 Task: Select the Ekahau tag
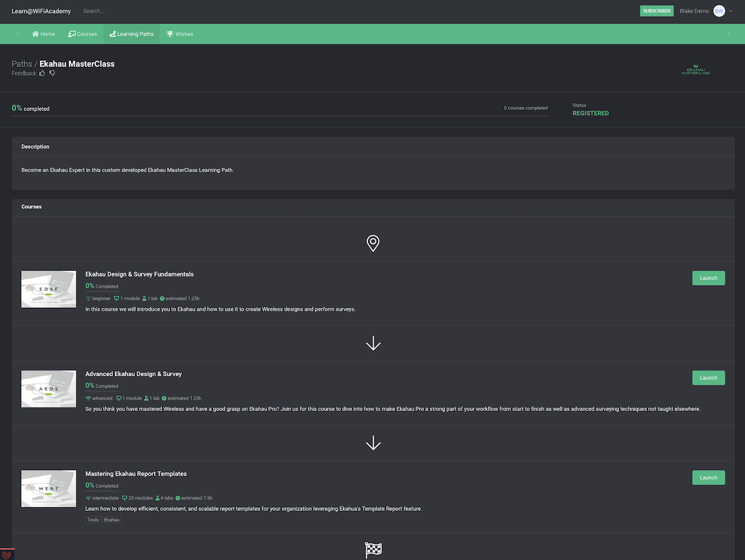click(112, 520)
